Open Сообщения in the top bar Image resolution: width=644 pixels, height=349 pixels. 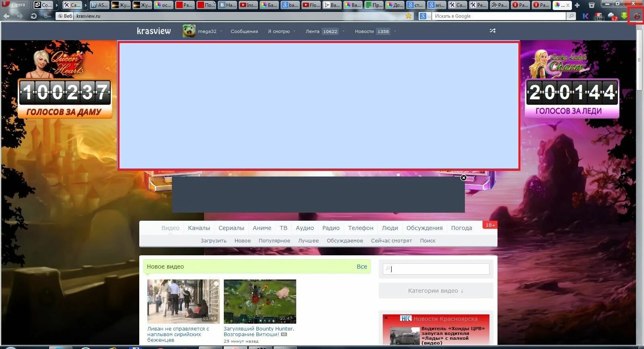pyautogui.click(x=244, y=31)
